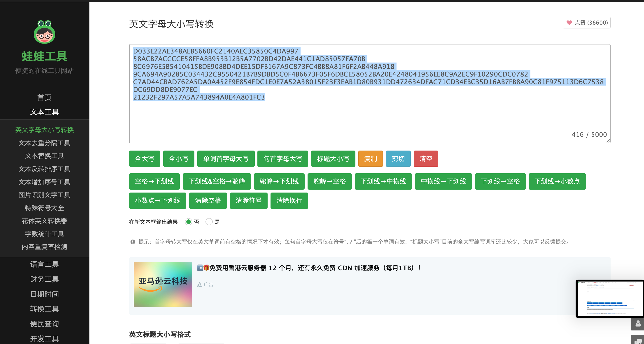Expand the 财务工具 sidebar category
This screenshot has height=344, width=644.
(44, 279)
